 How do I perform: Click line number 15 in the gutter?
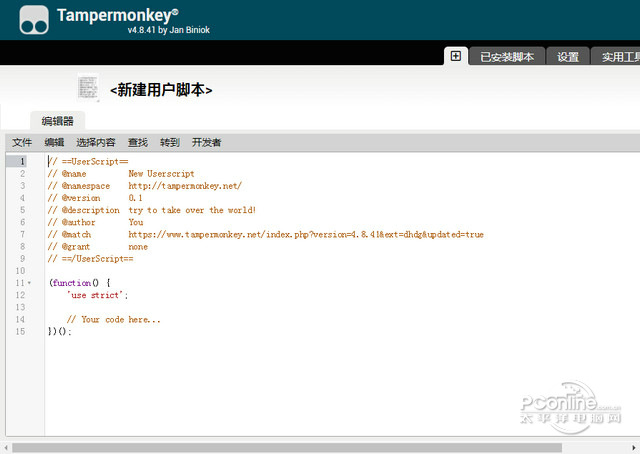20,332
